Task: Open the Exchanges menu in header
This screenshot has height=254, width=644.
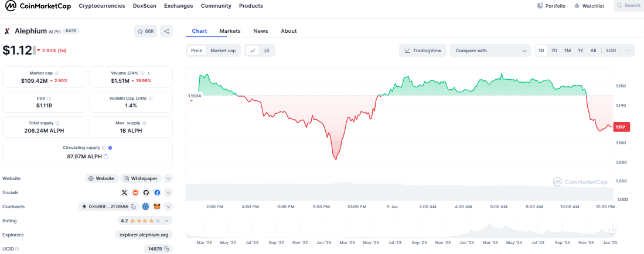Action: tap(178, 6)
